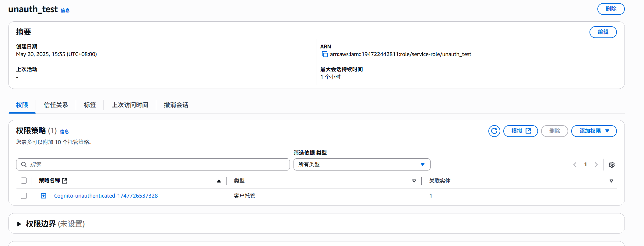Open the 所有类型 filter dropdown

(x=361, y=164)
